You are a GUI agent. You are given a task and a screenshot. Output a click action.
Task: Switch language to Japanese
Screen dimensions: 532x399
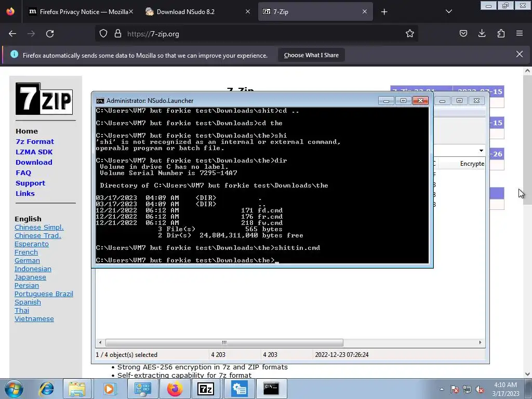tap(30, 277)
